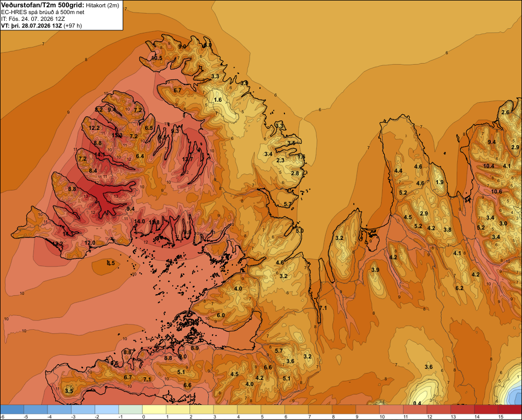
Task: Click the VT valid time line in info box
Action: coord(41,26)
